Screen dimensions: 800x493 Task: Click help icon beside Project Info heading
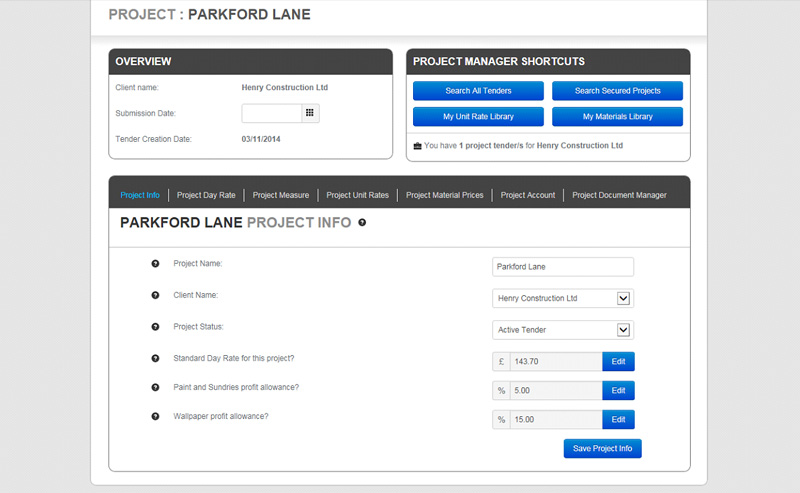click(x=362, y=223)
